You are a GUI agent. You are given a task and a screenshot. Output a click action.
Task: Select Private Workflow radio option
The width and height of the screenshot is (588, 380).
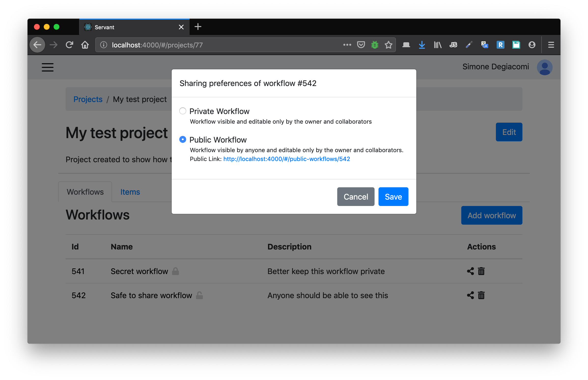click(182, 111)
